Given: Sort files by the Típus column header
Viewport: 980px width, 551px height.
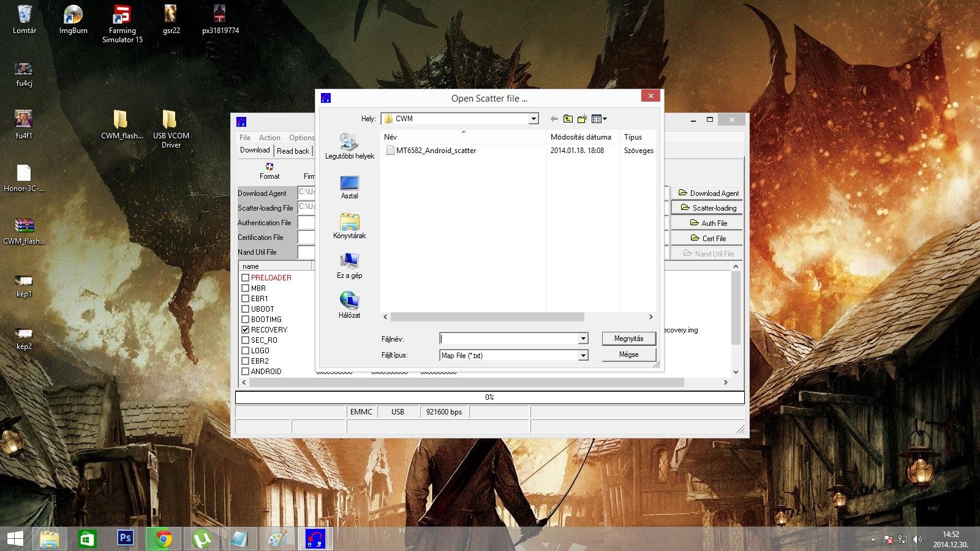Looking at the screenshot, I should (x=638, y=137).
